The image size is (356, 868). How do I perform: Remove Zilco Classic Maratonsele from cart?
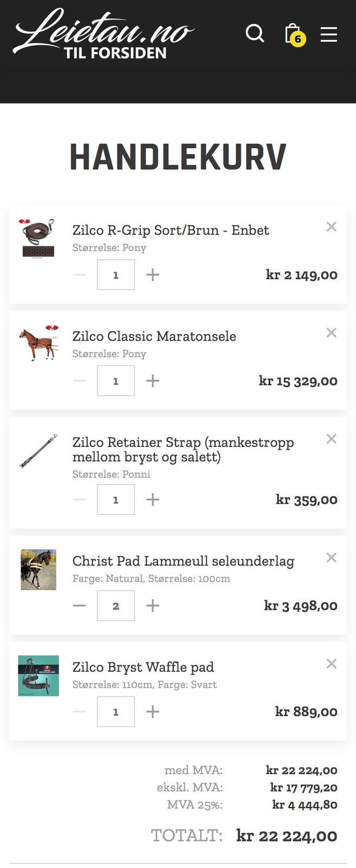pos(331,333)
